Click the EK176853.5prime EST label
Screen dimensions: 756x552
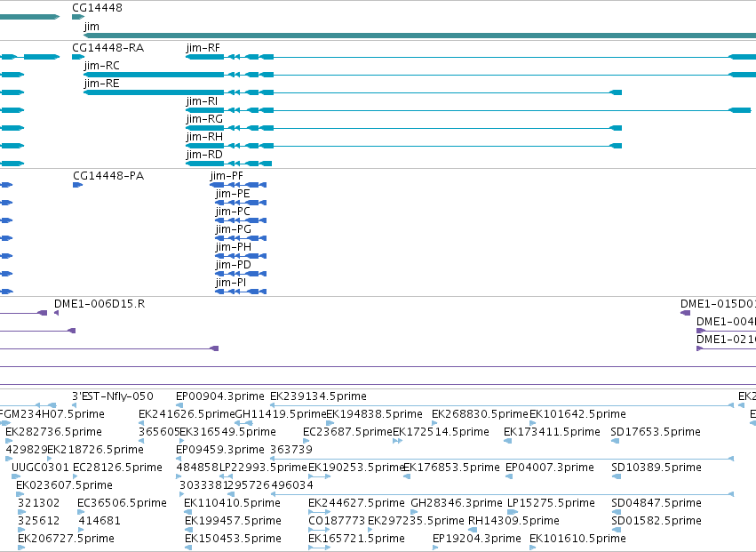tap(451, 468)
